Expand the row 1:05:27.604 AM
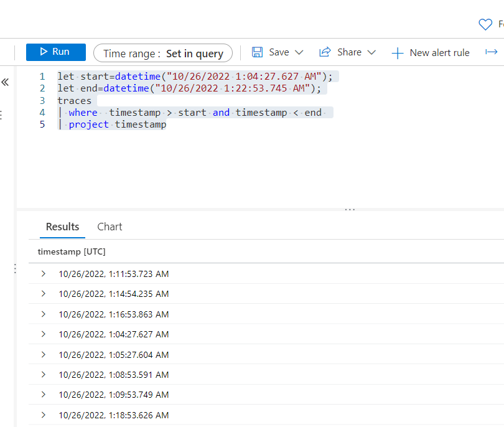Image resolution: width=504 pixels, height=427 pixels. [x=44, y=355]
